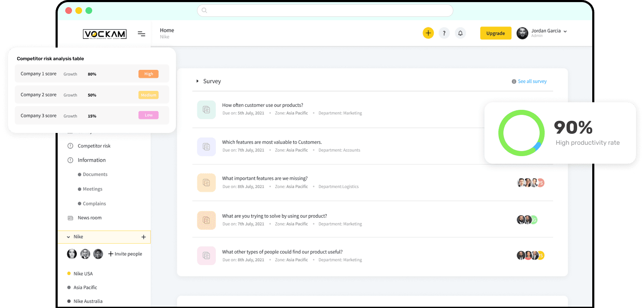Click Department:Logistics text
Viewport: 644px width, 308px height.
[x=338, y=187]
